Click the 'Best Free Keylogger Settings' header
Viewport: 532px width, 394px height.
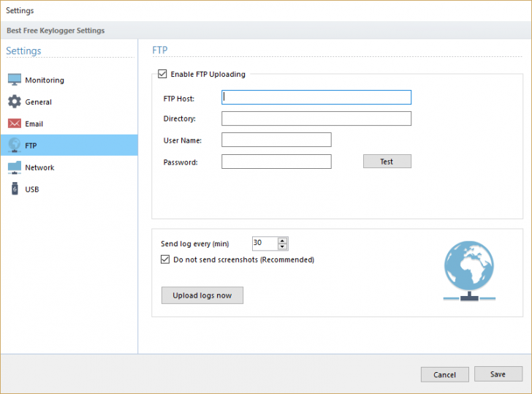tap(56, 31)
